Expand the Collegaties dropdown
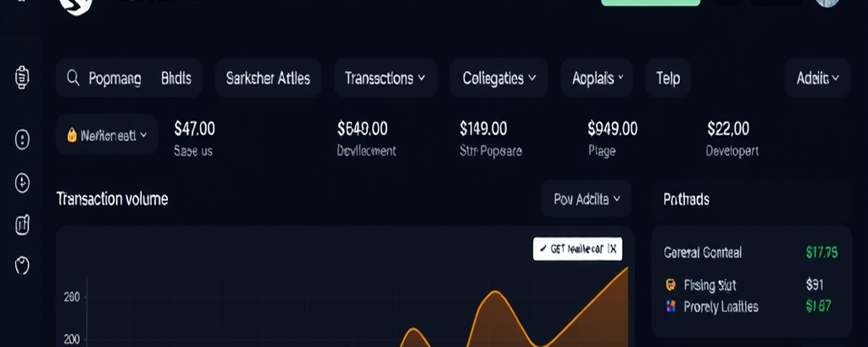This screenshot has height=347, width=868. click(499, 78)
